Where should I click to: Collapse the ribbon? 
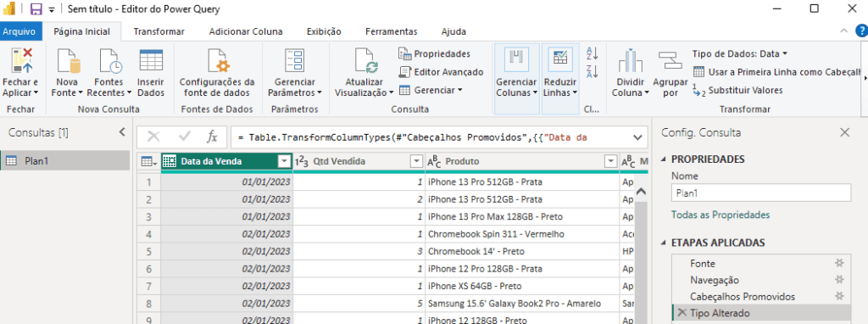(844, 31)
